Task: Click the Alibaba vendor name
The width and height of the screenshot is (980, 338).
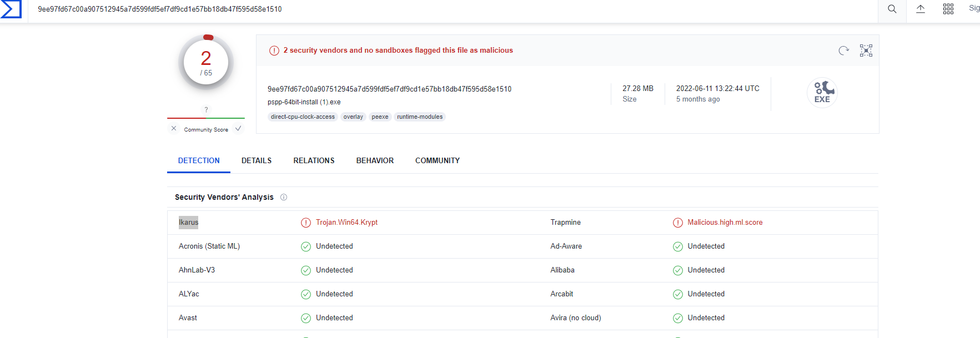Action: 562,270
